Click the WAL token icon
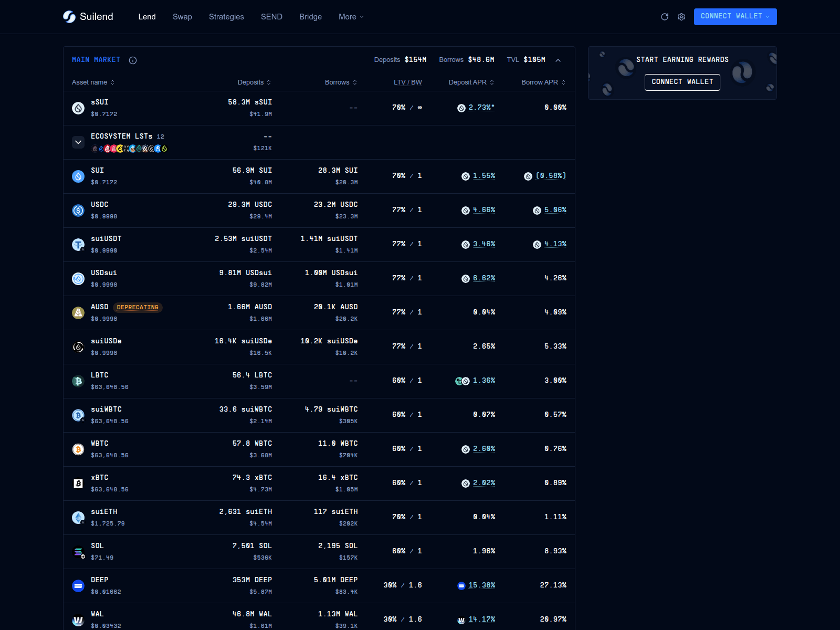This screenshot has height=630, width=840. pos(78,620)
